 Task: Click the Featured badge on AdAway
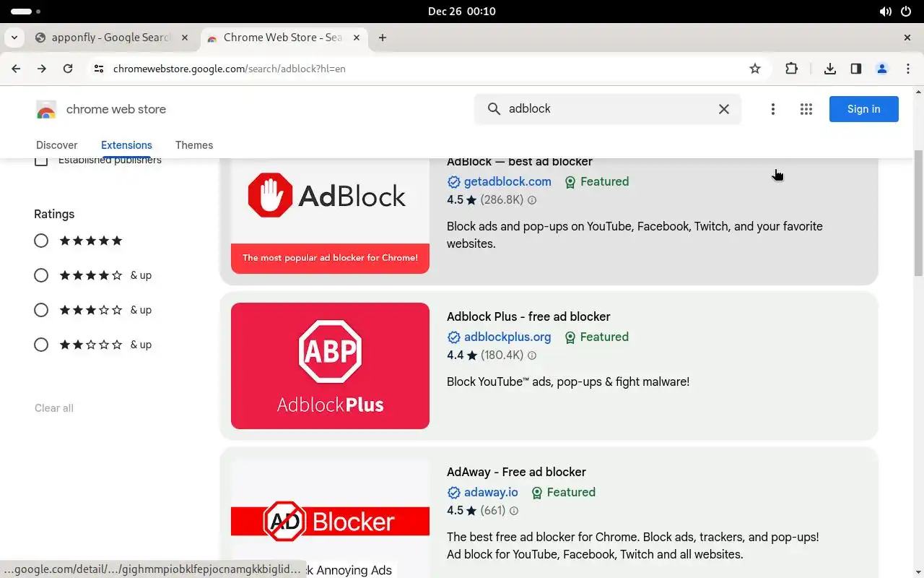563,493
